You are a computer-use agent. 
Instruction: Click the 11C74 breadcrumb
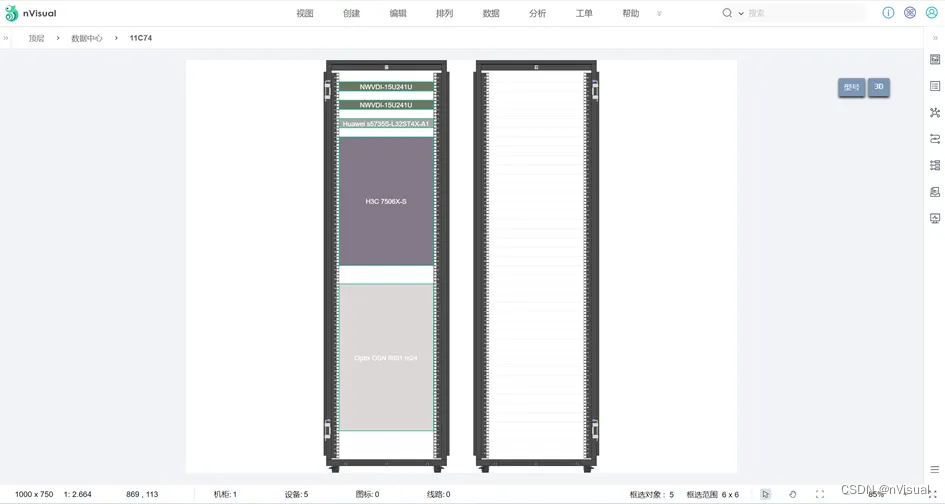pyautogui.click(x=140, y=38)
